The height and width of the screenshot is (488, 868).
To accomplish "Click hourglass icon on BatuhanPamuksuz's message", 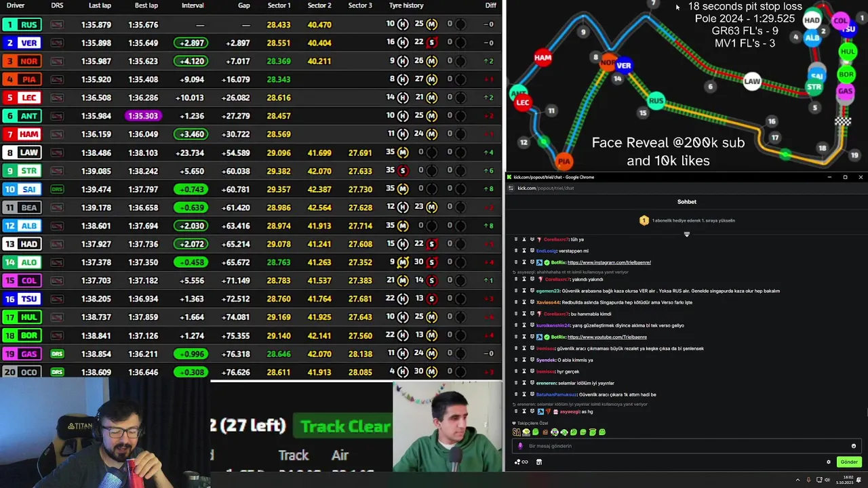I will [x=524, y=394].
